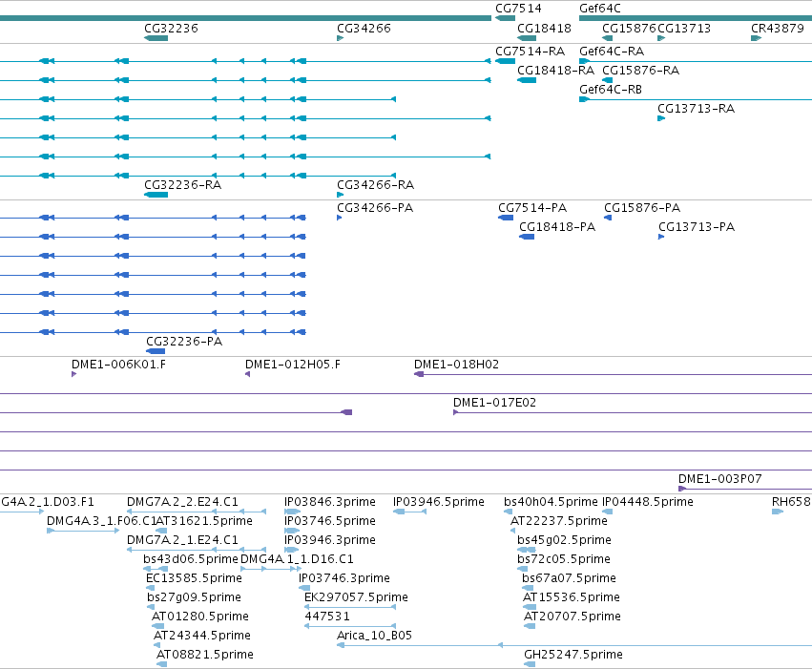Click the CG32236 gene glyph
The width and height of the screenshot is (812, 669).
click(x=156, y=38)
